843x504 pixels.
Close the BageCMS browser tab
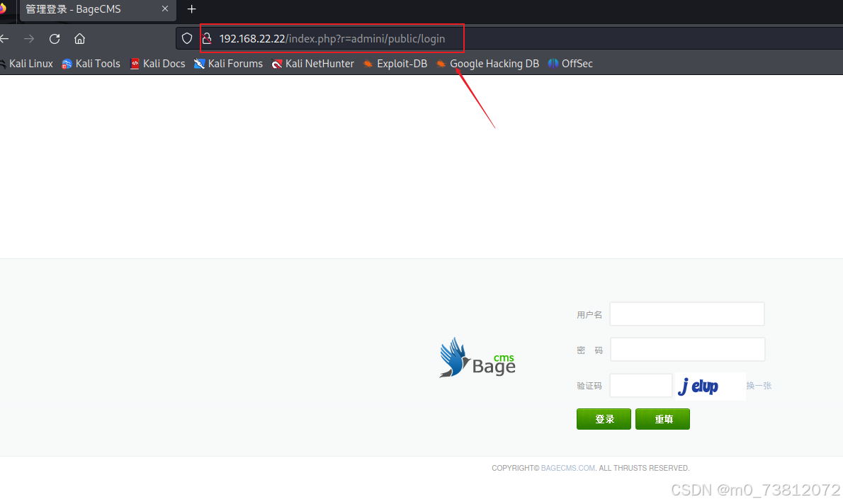165,9
